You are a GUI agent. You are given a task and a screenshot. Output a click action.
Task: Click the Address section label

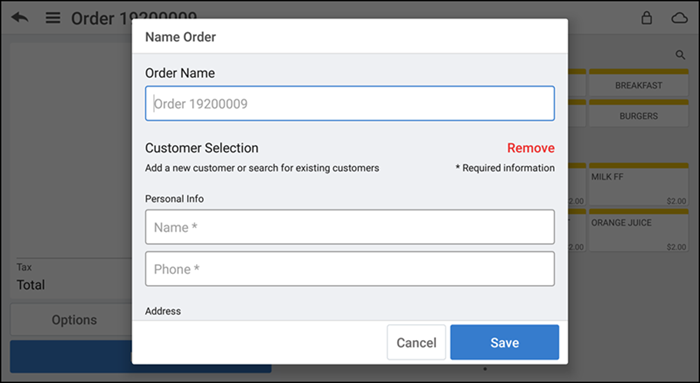pos(163,311)
